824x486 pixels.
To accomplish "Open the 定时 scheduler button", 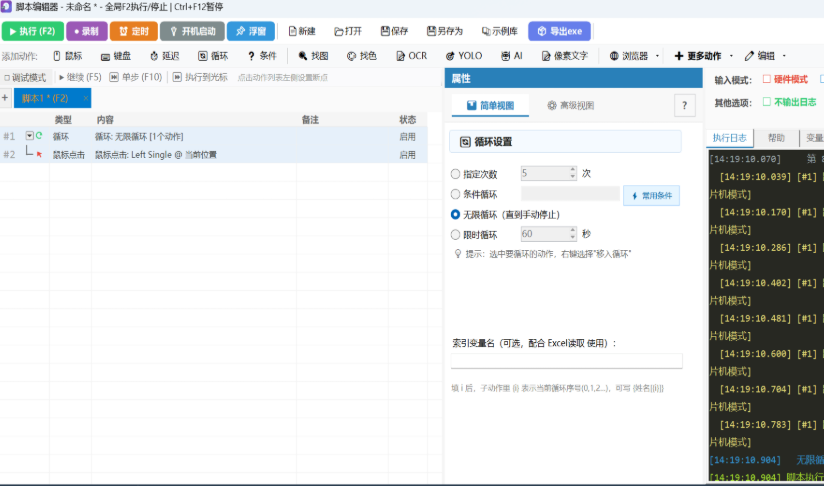I will 133,31.
